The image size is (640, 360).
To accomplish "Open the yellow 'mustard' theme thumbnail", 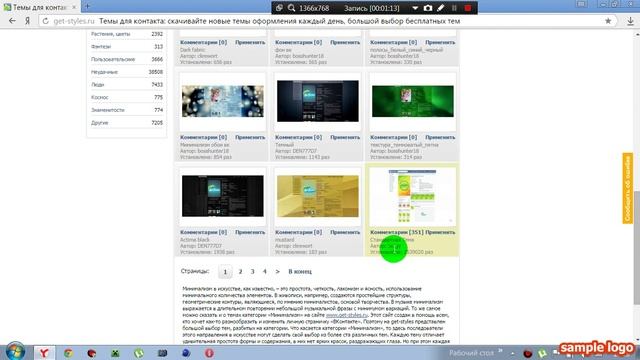I will click(318, 196).
